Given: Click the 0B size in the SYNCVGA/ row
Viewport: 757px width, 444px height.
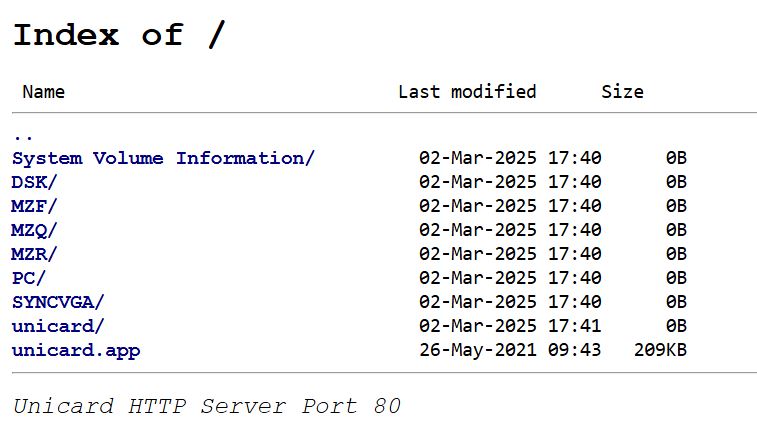Looking at the screenshot, I should (x=676, y=302).
